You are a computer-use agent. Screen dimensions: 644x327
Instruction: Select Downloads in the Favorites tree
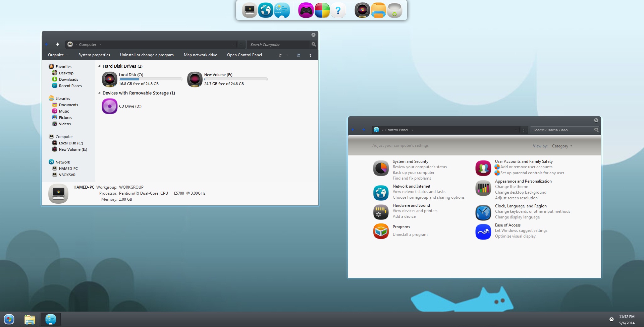click(x=68, y=79)
